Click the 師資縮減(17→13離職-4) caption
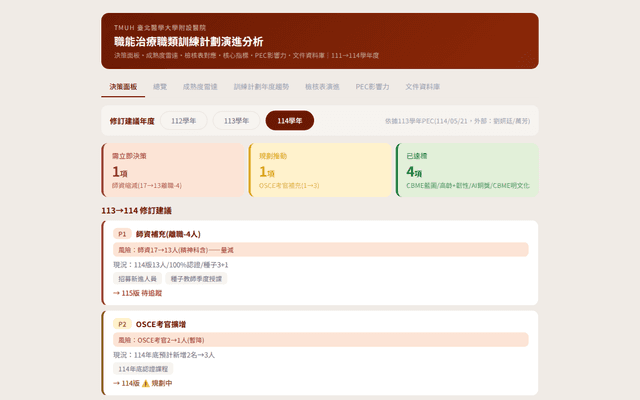 pos(147,186)
